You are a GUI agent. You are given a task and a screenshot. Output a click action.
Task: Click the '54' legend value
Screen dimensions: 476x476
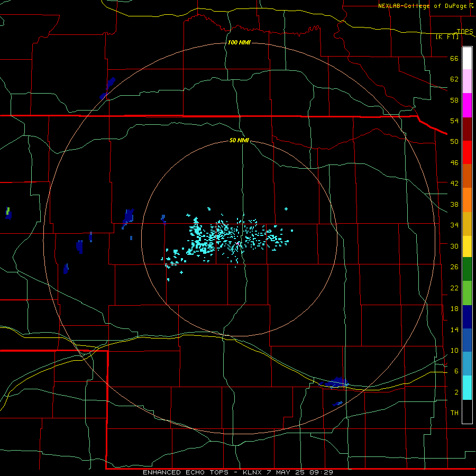click(x=454, y=121)
